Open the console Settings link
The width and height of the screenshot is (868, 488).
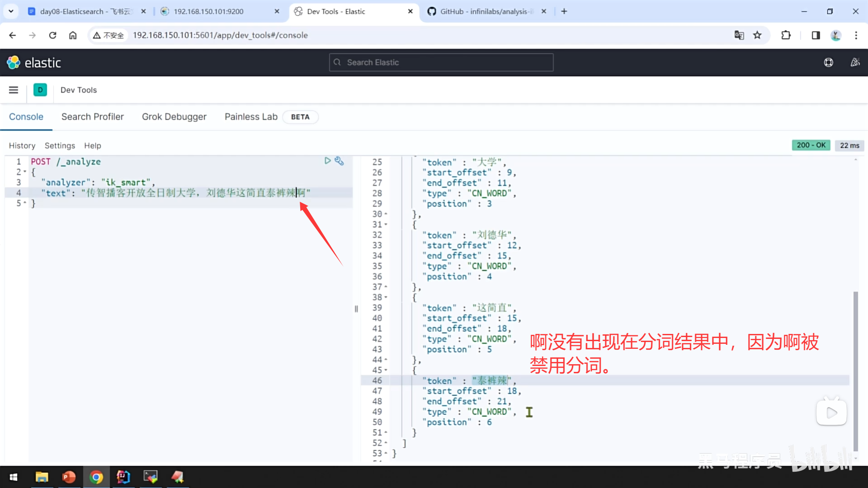point(60,145)
